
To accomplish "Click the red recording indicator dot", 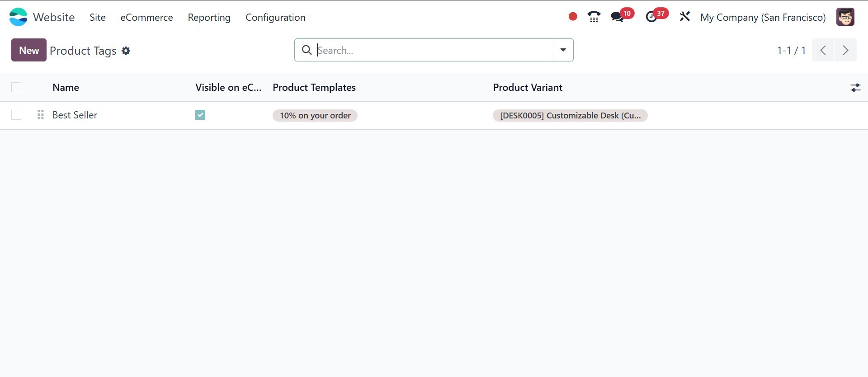I will pos(573,17).
